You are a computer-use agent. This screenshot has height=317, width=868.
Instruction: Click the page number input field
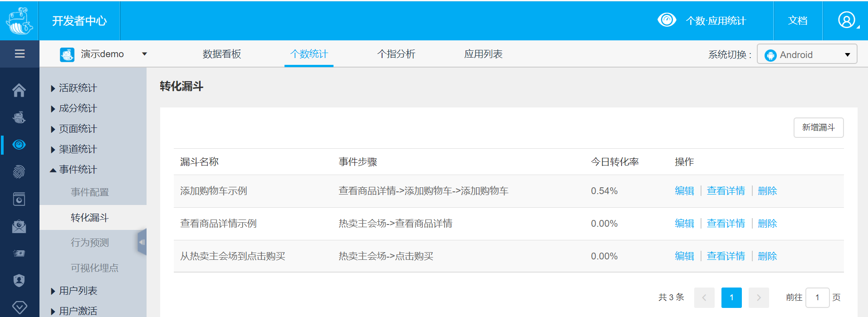coord(817,297)
